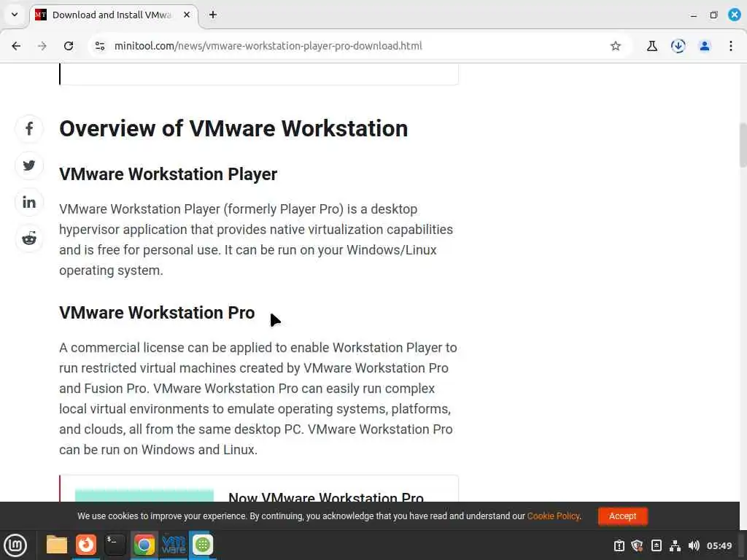Open VMware from the taskbar
The height and width of the screenshot is (560, 747).
tap(174, 545)
